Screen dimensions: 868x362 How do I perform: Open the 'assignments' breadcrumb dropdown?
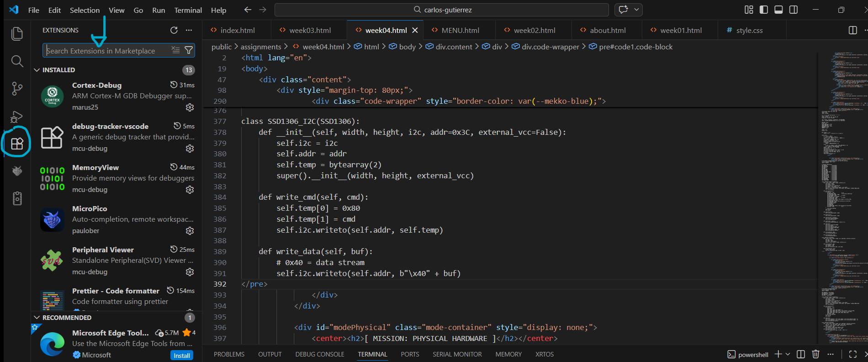(x=261, y=47)
